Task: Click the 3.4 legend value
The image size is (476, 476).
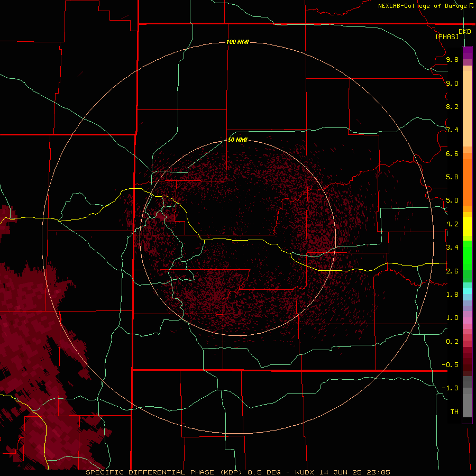Action: [452, 248]
